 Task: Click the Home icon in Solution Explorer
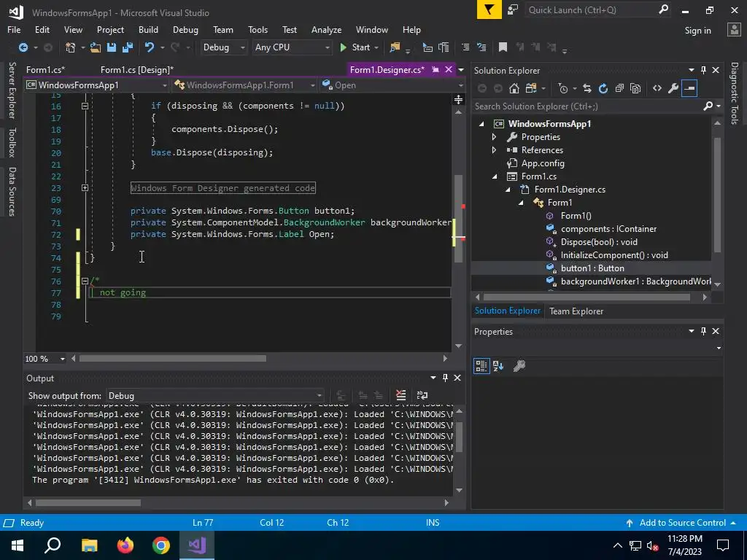pos(514,88)
